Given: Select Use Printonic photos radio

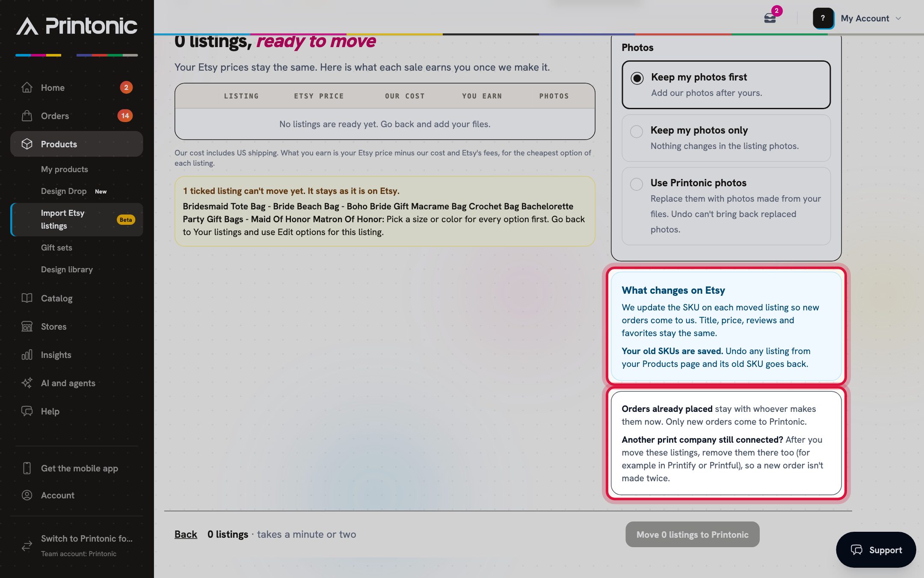Looking at the screenshot, I should (637, 184).
